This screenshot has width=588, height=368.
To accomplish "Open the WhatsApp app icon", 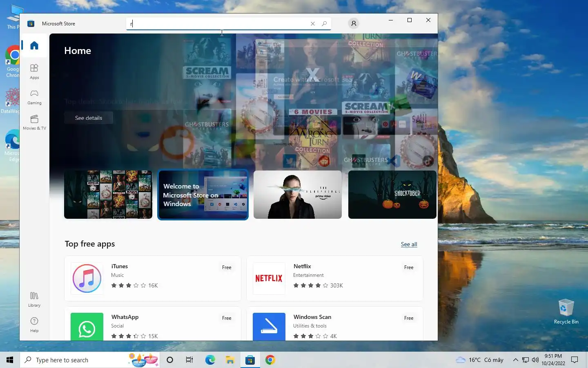I will coord(87,326).
